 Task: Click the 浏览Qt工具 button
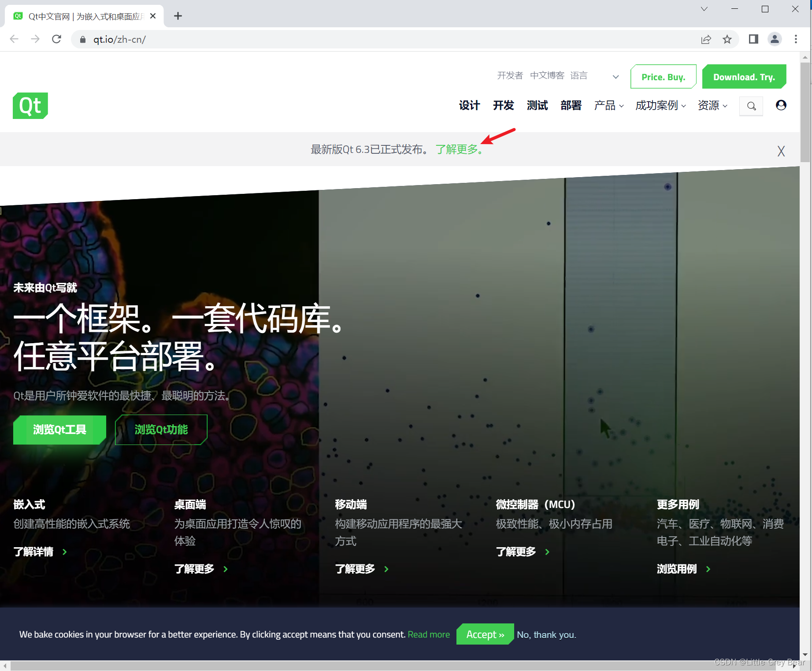pos(59,430)
